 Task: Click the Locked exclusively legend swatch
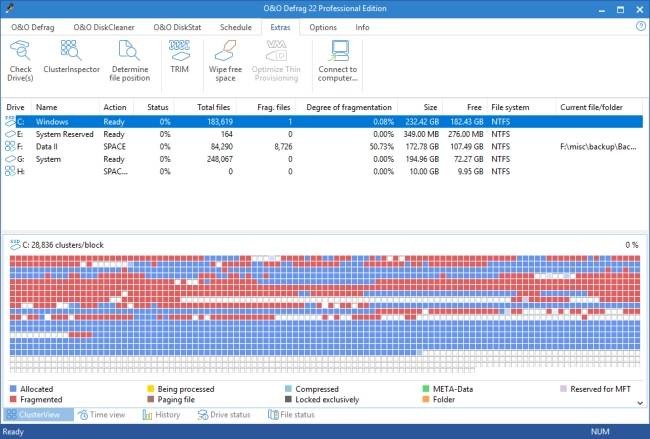[x=289, y=399]
